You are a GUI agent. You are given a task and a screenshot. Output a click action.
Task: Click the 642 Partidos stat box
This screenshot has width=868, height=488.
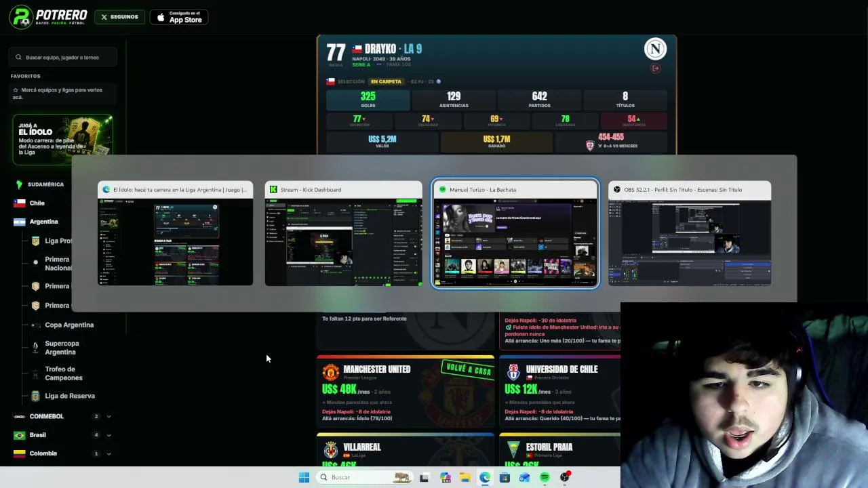(540, 100)
